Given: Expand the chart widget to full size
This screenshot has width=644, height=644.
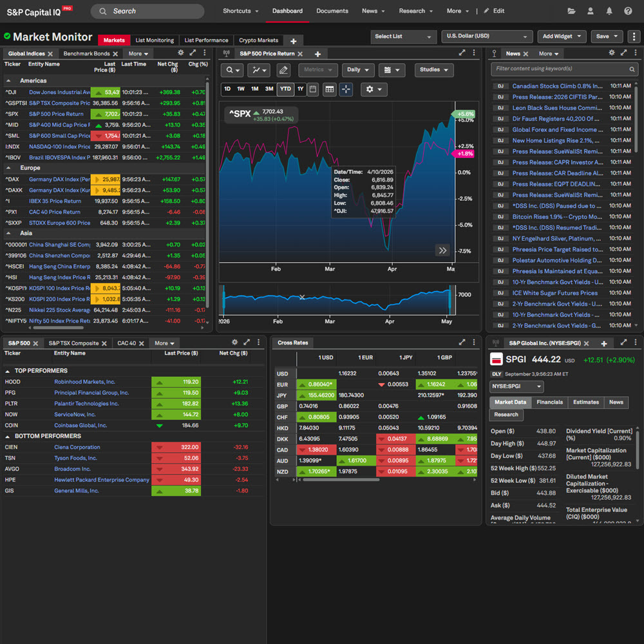Looking at the screenshot, I should (462, 53).
